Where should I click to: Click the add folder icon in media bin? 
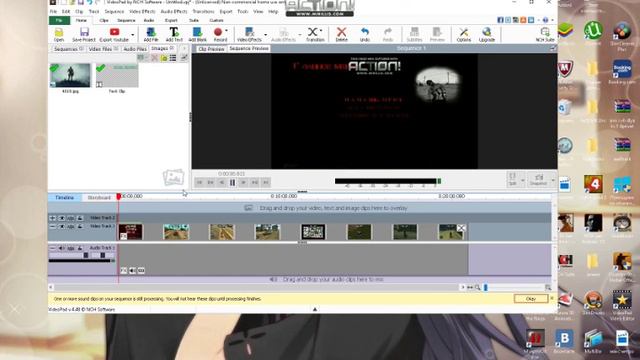click(164, 58)
